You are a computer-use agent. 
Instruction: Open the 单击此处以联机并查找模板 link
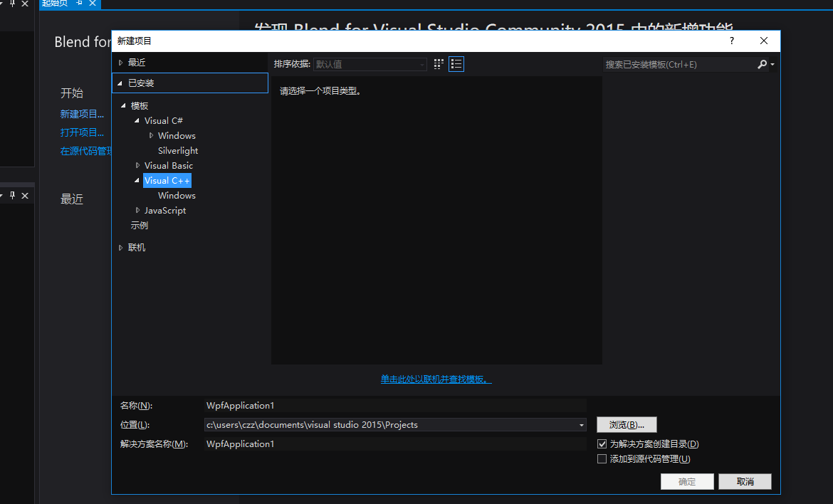click(436, 379)
